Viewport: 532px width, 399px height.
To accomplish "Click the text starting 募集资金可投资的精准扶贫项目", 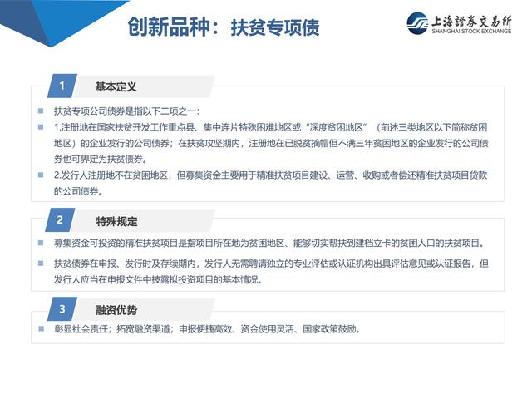I will tap(269, 243).
